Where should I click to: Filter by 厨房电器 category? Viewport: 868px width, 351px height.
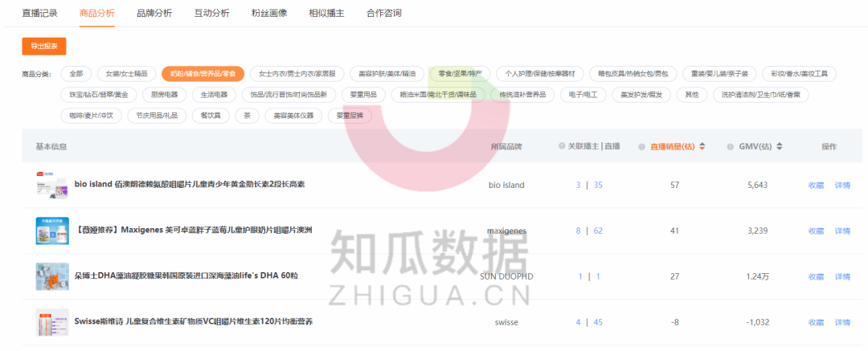(x=164, y=95)
